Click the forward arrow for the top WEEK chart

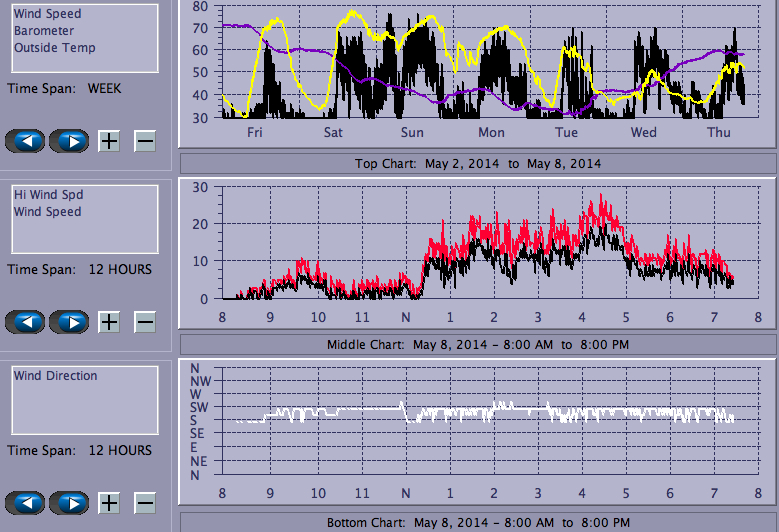point(69,141)
